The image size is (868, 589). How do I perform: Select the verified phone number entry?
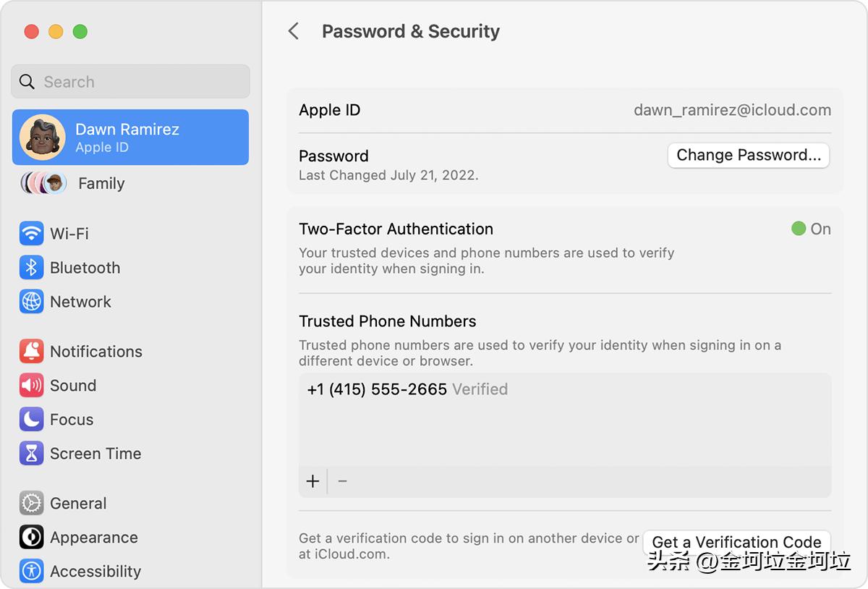[x=376, y=389]
